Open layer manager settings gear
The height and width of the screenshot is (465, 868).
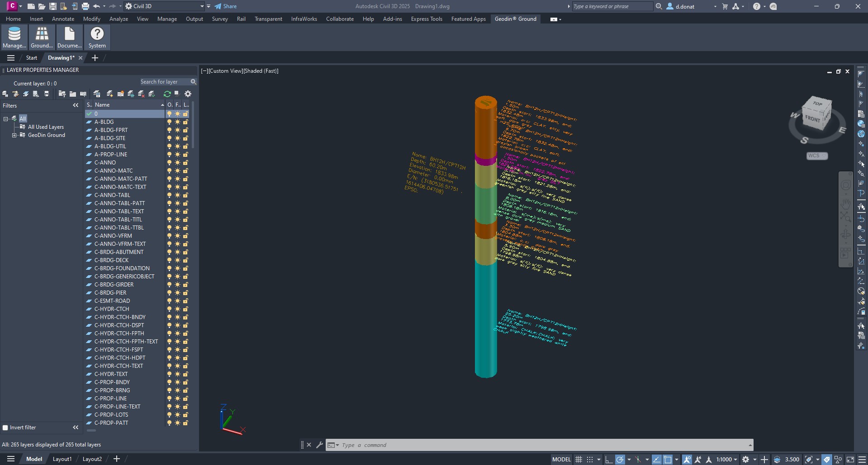pyautogui.click(x=188, y=94)
